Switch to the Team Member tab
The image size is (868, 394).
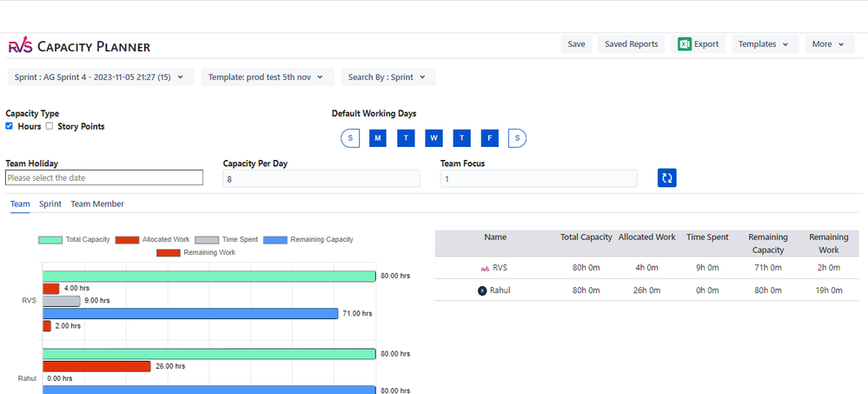pos(97,204)
